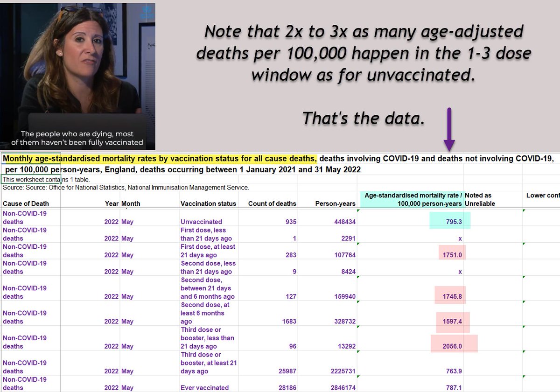Viewport: 560px width, 392px height.
Task: Select the death count cell 127
Action: click(291, 296)
